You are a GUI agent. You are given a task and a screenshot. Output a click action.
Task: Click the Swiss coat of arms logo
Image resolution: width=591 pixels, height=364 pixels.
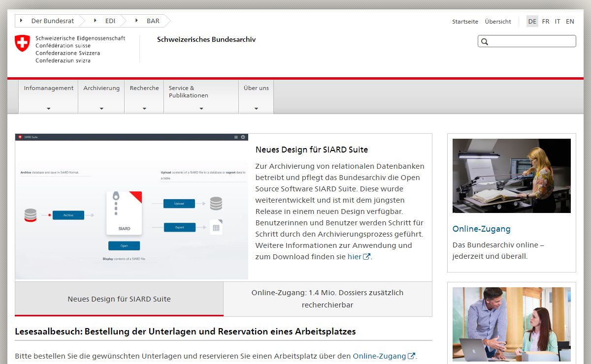click(x=22, y=43)
